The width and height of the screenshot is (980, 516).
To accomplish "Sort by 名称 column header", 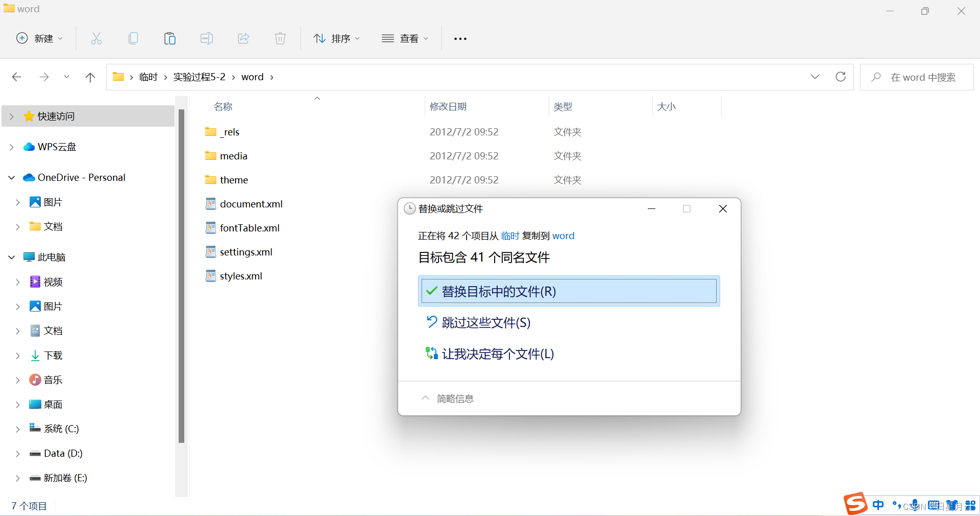I will (223, 106).
